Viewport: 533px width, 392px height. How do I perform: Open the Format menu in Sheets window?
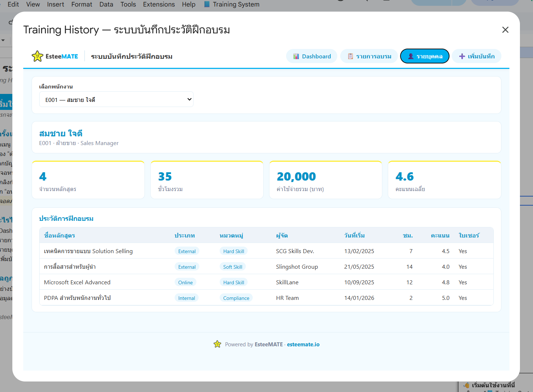(x=82, y=4)
